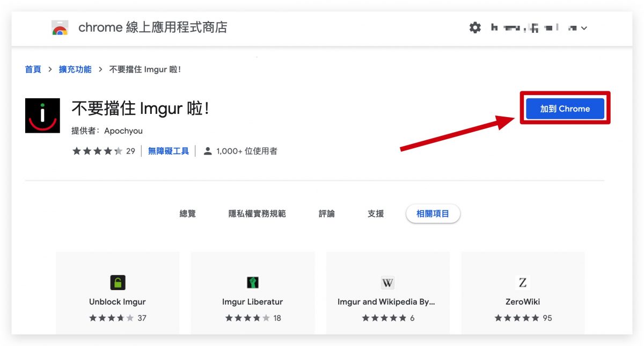Viewport: 644px width, 346px height.
Task: Switch to the 隱私權實務規範 tab
Action: pos(257,214)
